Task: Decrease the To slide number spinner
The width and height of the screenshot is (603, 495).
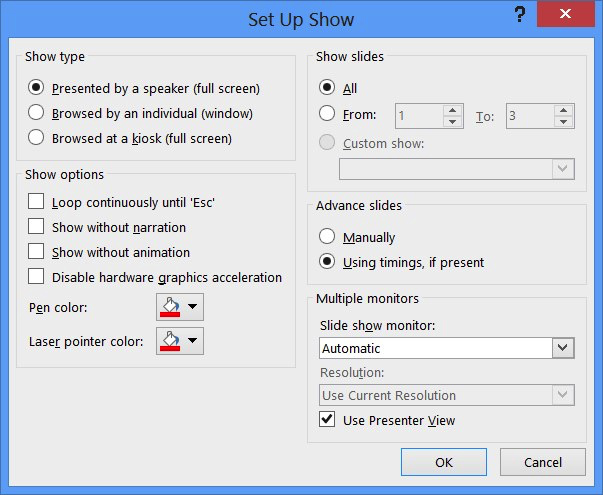Action: pos(564,122)
